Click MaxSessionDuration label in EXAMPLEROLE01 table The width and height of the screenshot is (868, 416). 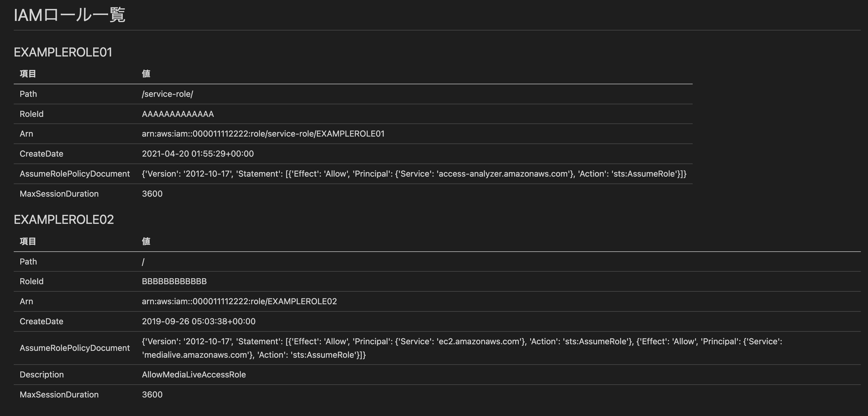coord(59,194)
